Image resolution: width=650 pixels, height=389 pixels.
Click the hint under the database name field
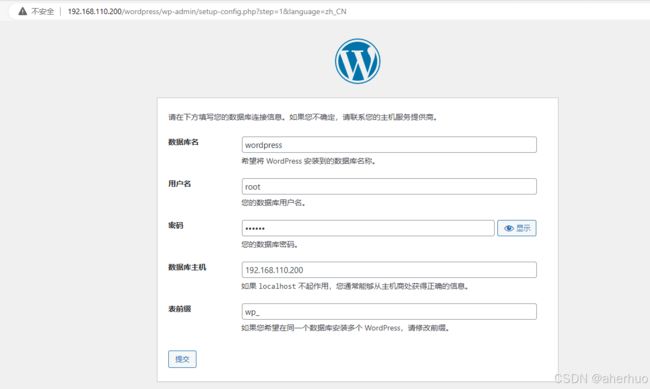click(x=309, y=161)
